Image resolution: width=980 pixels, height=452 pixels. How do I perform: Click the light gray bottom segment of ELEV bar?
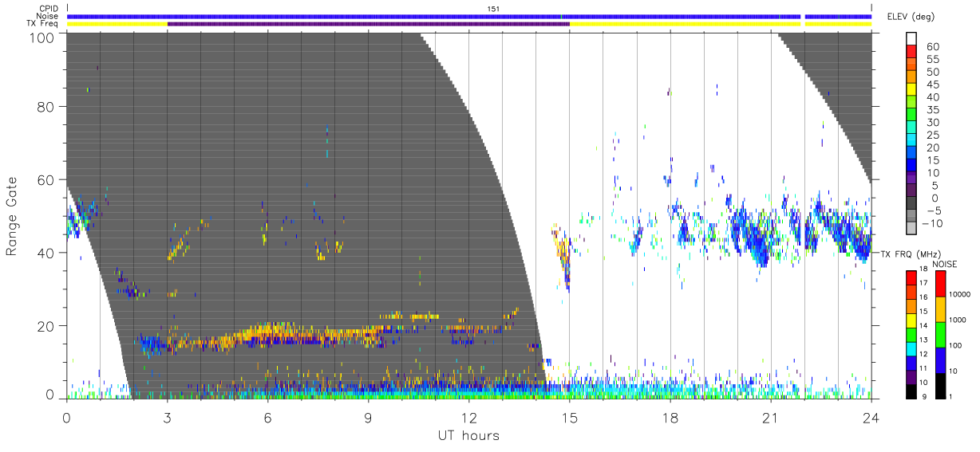coord(912,228)
